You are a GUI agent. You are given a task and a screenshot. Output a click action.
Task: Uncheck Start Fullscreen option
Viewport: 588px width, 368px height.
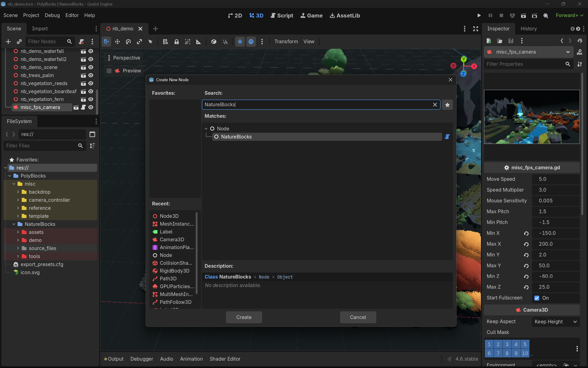click(x=537, y=298)
